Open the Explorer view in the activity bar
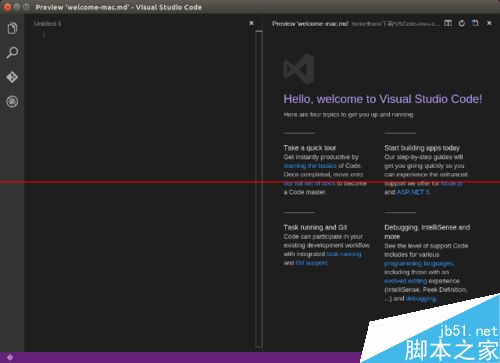This screenshot has width=500, height=363. pos(12,28)
